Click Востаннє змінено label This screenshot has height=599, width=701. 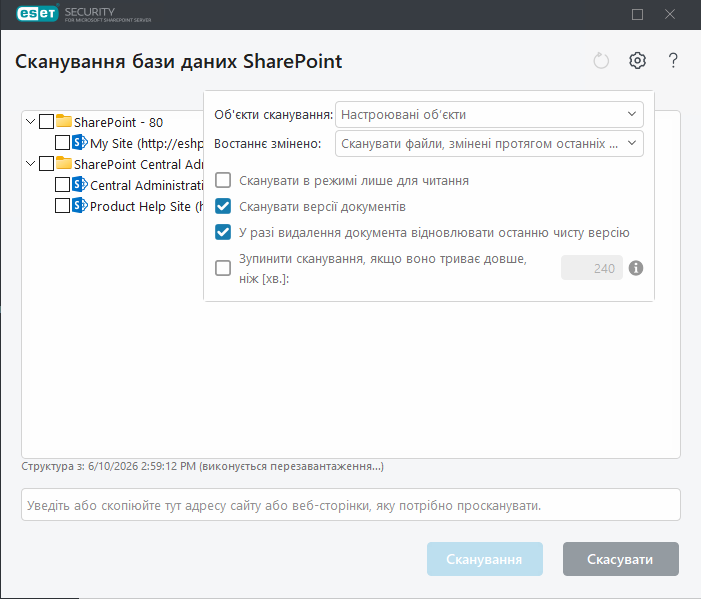point(267,143)
